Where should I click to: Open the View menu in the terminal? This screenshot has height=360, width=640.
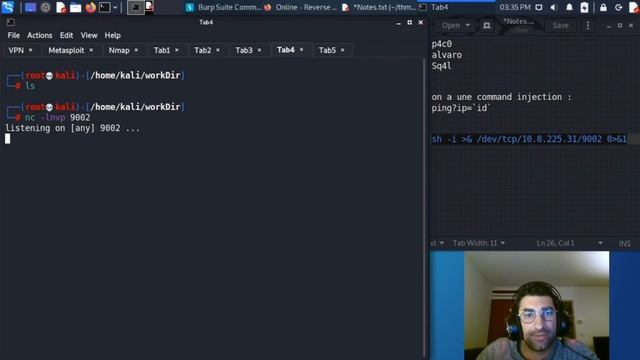coord(89,36)
